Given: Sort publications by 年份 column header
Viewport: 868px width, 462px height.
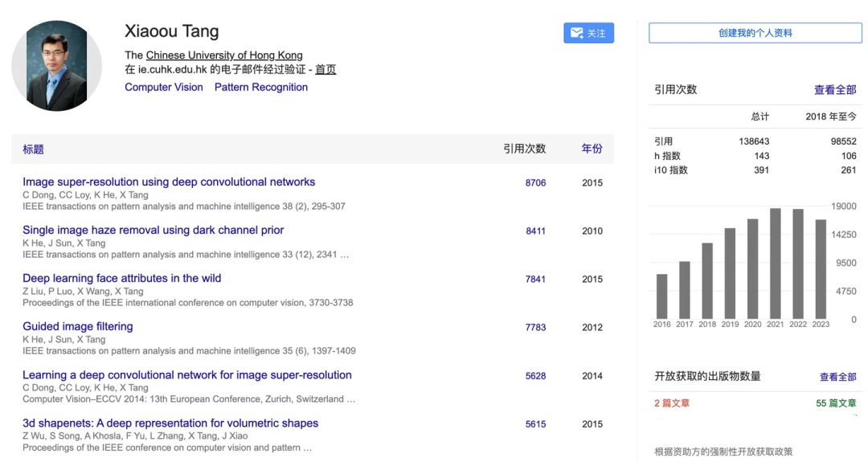Looking at the screenshot, I should pyautogui.click(x=592, y=149).
